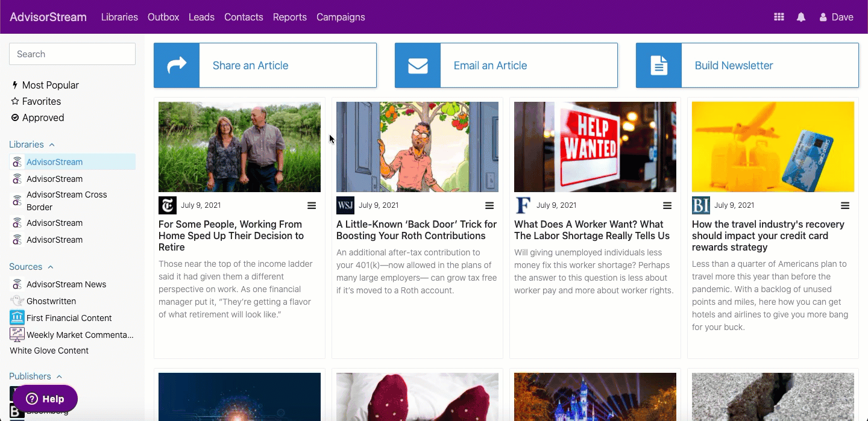Open the apps grid icon in header
The height and width of the screenshot is (421, 868).
tap(779, 17)
